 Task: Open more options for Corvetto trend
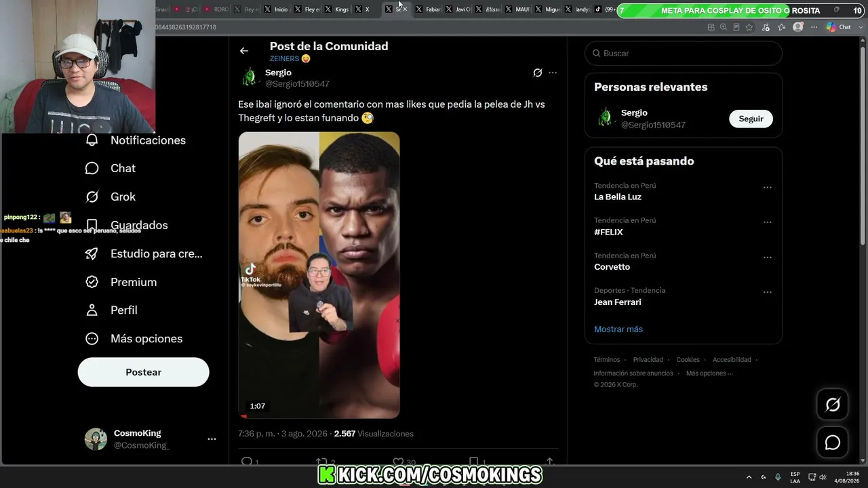pyautogui.click(x=768, y=258)
